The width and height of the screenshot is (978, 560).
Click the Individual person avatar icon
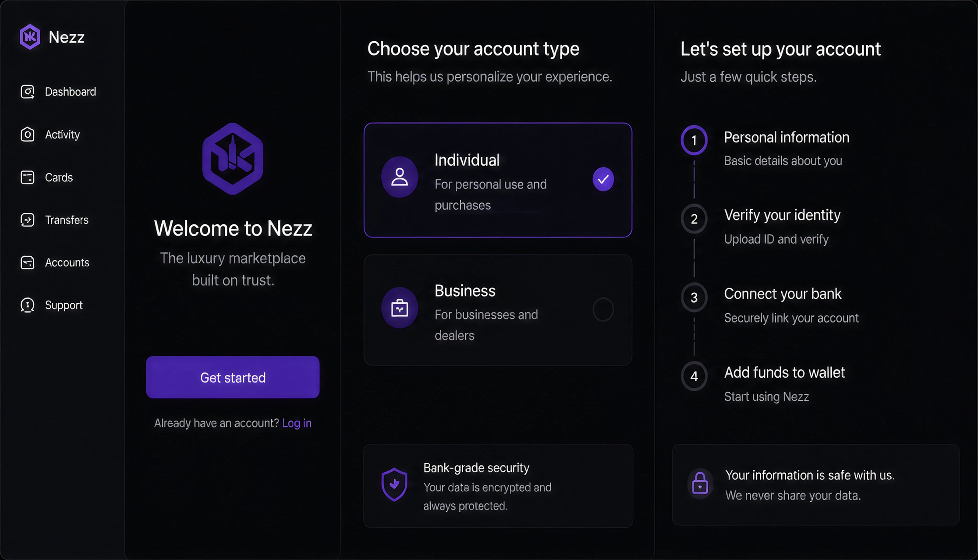pyautogui.click(x=400, y=177)
